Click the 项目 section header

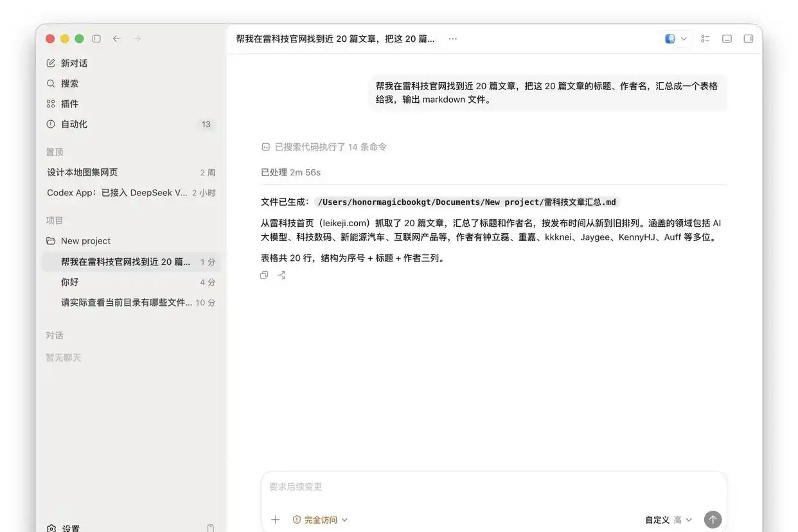(x=55, y=220)
